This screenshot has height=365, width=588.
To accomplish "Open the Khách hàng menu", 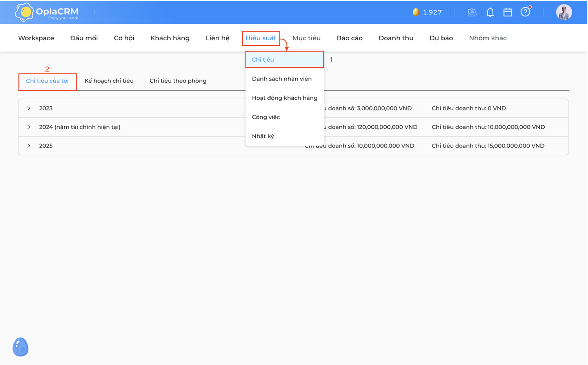I will click(x=170, y=38).
